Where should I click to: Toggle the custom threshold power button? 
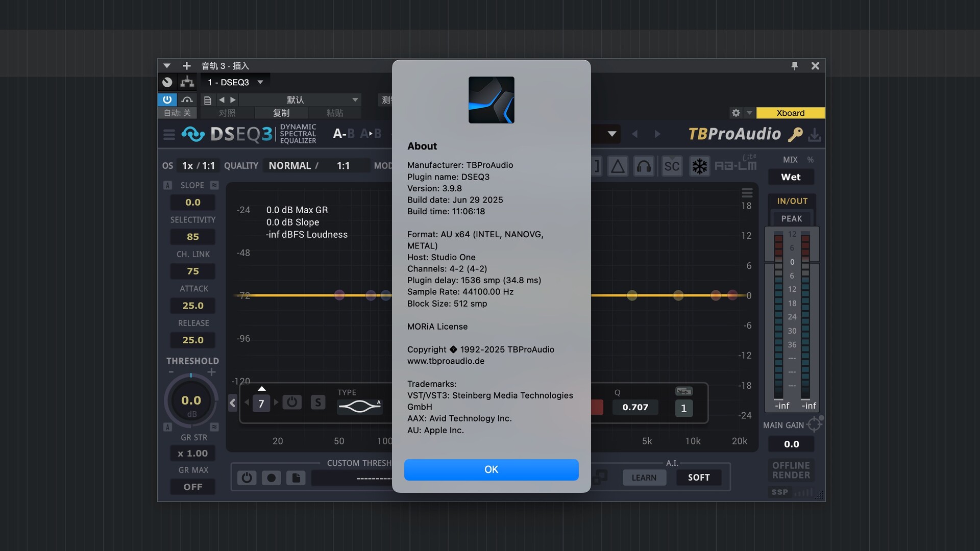[247, 478]
